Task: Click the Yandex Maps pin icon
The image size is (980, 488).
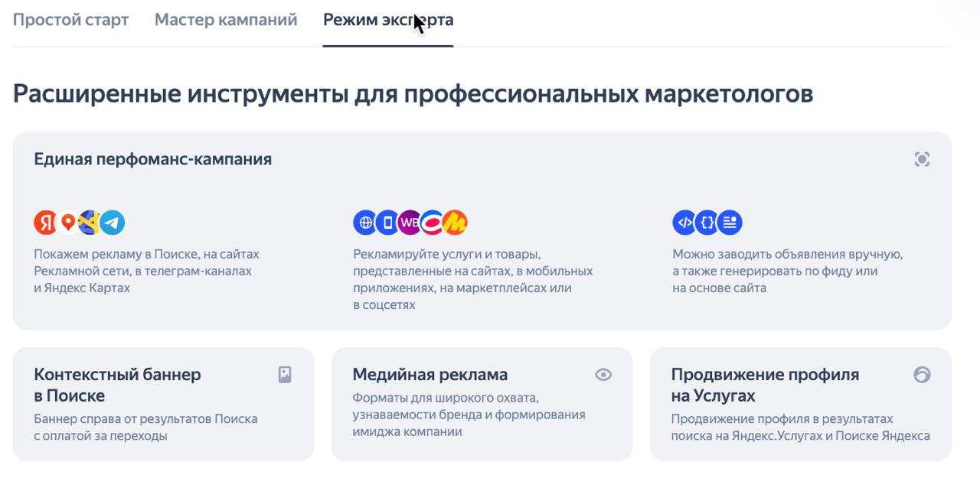Action: (x=68, y=223)
